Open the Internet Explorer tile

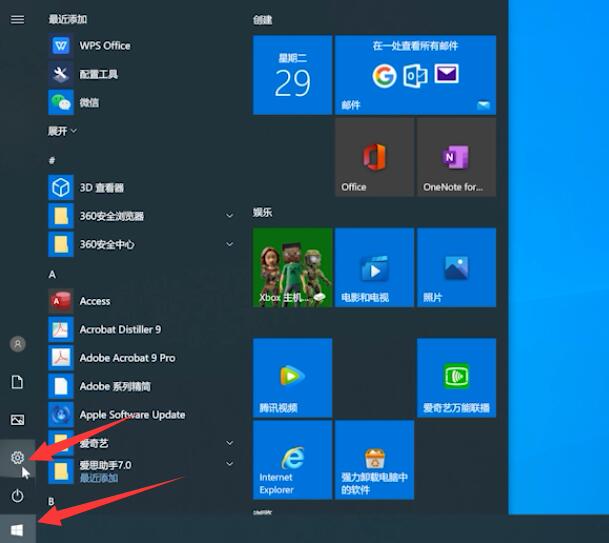click(292, 460)
